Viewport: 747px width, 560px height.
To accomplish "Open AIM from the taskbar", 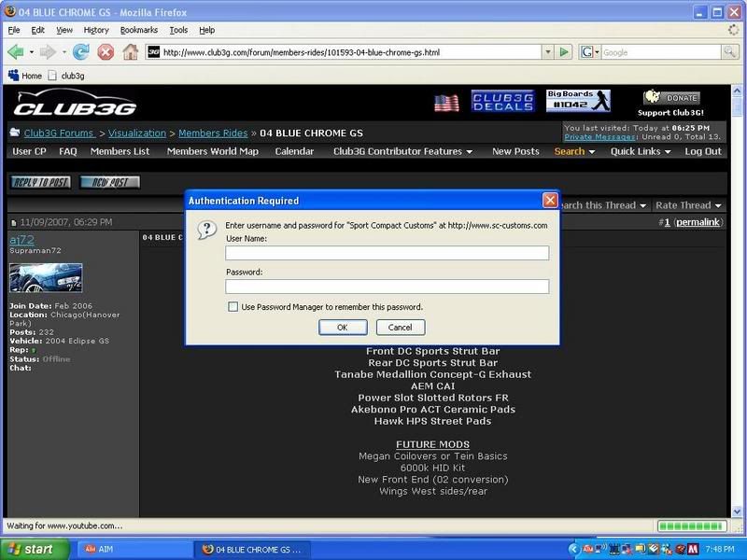I will [x=134, y=549].
